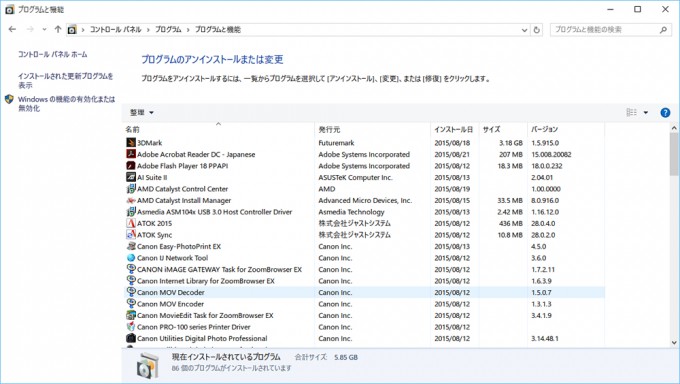Open the address bar history dropdown
This screenshot has width=680, height=384.
point(524,30)
